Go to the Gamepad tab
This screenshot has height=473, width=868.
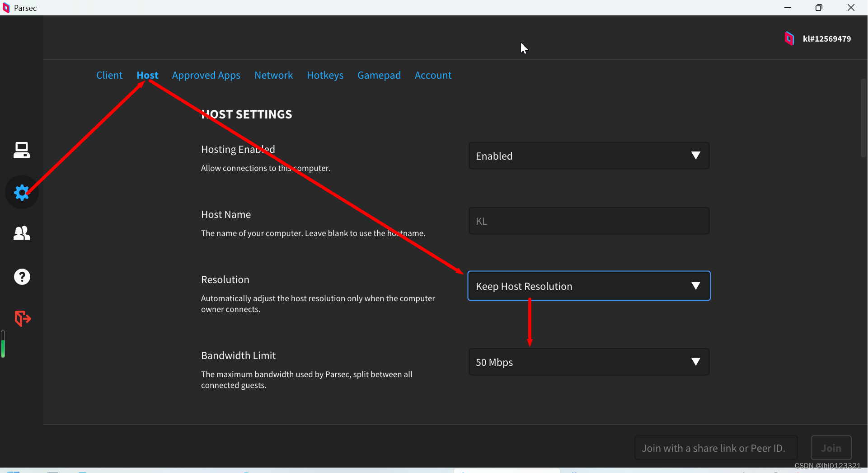[x=379, y=75]
